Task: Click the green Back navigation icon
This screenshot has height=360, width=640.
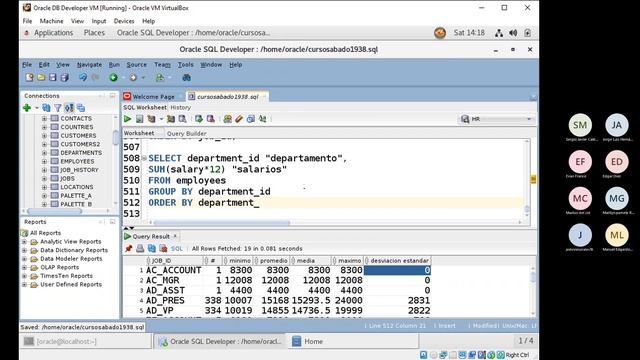Action: pos(113,77)
